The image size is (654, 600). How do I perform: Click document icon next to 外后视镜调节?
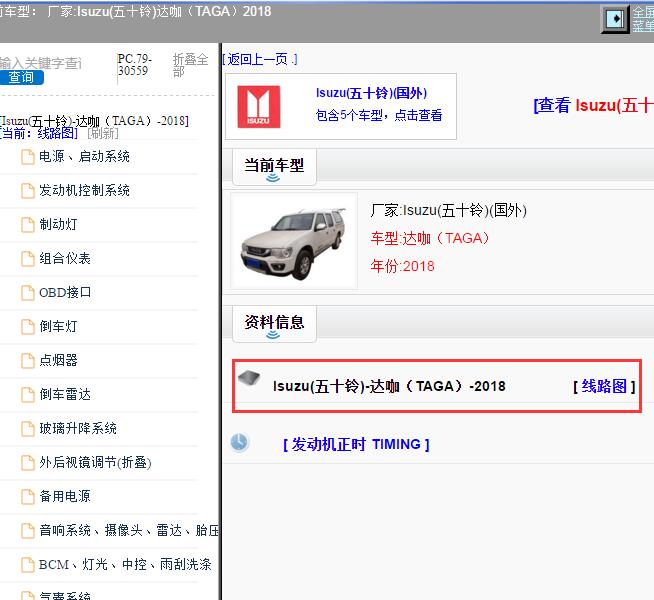pos(28,463)
